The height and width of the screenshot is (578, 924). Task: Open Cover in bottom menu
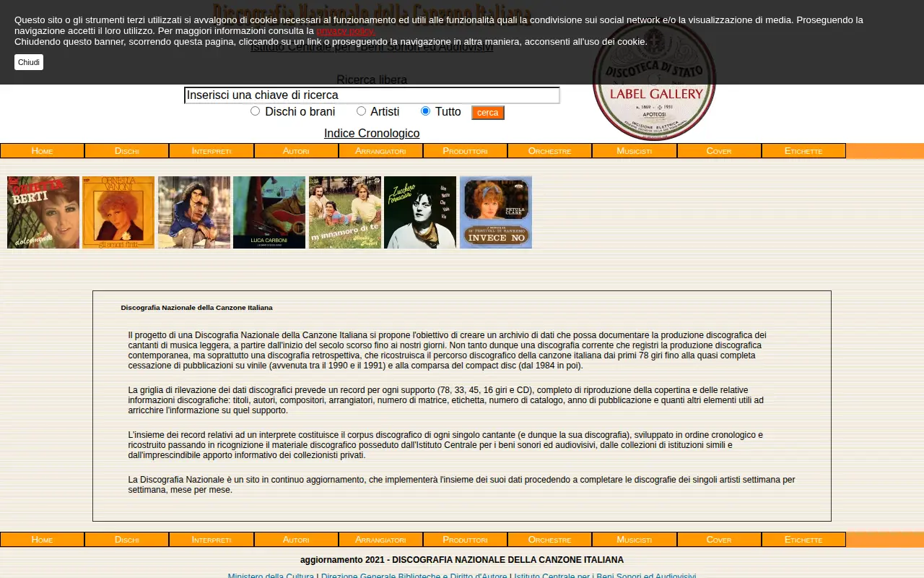point(719,540)
